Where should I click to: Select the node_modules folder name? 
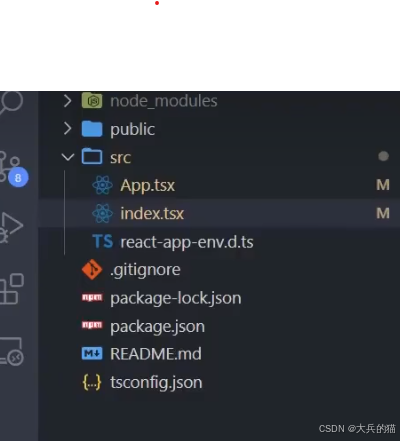164,101
